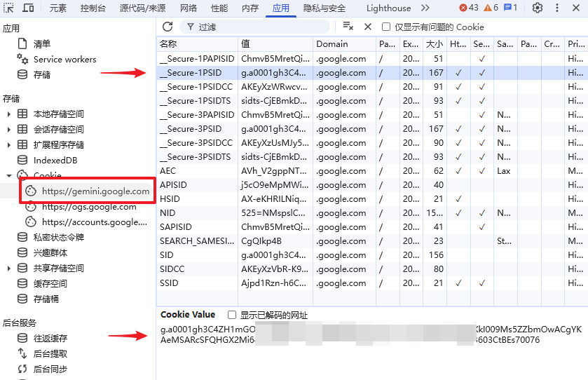Sort by 大小 column header

click(435, 44)
